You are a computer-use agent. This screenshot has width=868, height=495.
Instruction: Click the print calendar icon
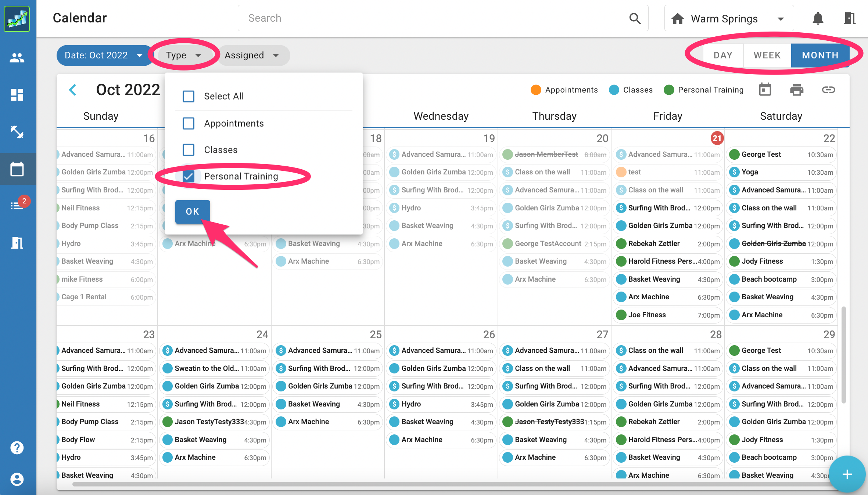point(796,90)
